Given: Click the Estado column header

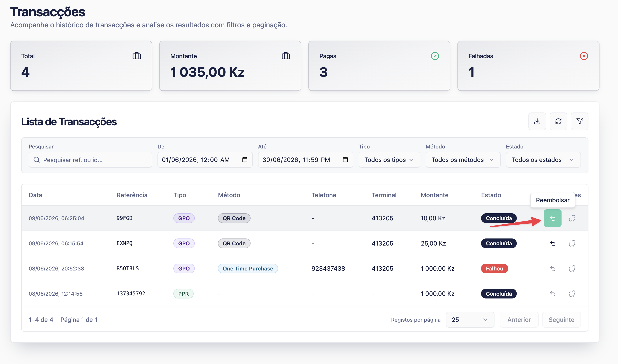Looking at the screenshot, I should [491, 195].
